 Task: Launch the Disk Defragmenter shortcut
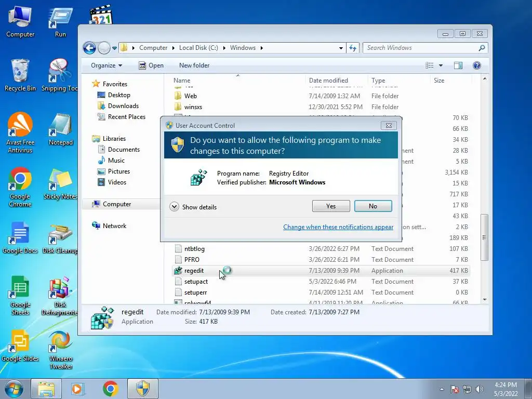click(x=60, y=296)
